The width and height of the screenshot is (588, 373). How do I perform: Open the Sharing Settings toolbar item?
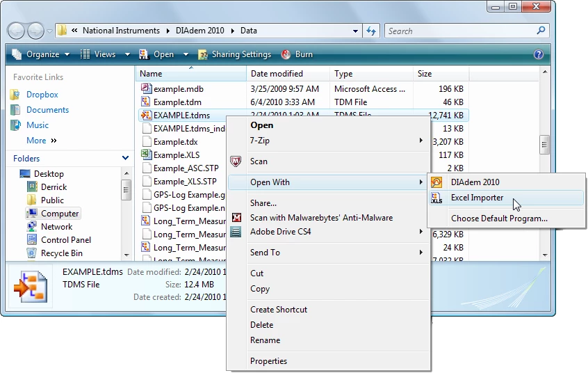coord(234,54)
